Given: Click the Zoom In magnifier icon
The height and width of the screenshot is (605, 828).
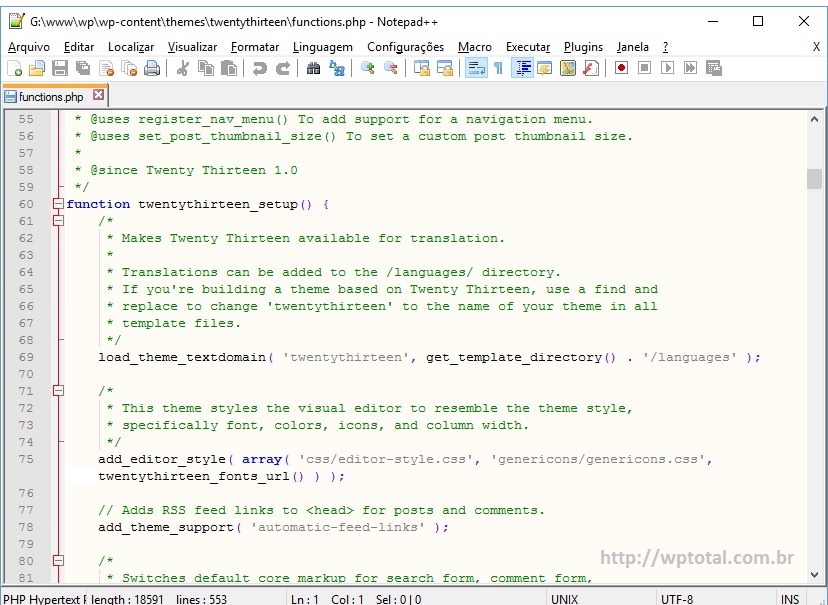Looking at the screenshot, I should point(368,68).
